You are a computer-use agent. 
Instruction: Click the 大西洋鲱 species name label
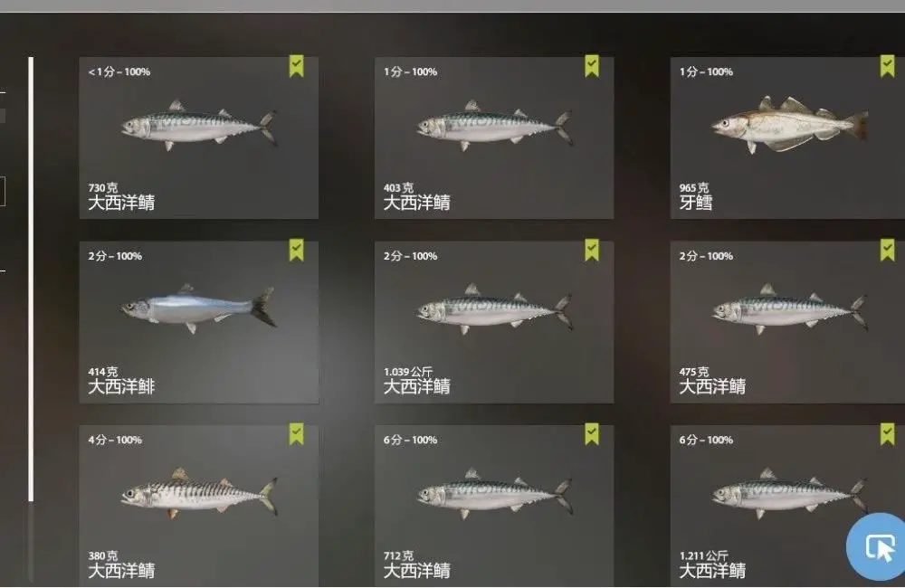coord(121,386)
